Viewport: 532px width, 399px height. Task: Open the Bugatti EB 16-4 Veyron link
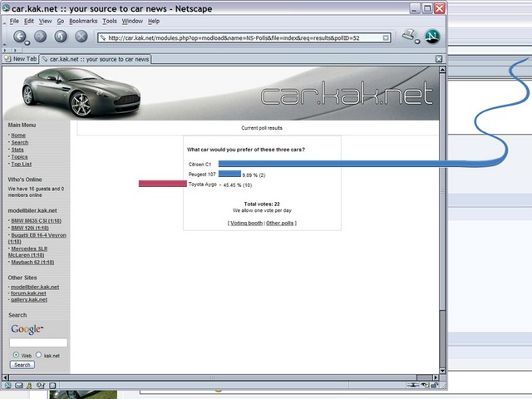coord(37,239)
